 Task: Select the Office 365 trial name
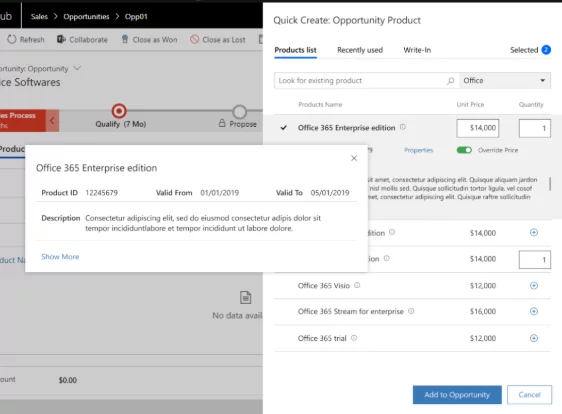click(322, 338)
